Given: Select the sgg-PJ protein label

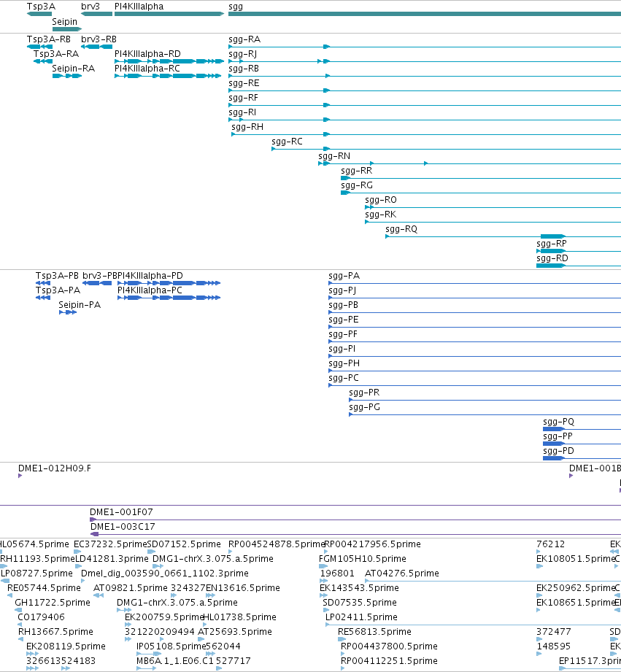Looking at the screenshot, I should (x=342, y=290).
